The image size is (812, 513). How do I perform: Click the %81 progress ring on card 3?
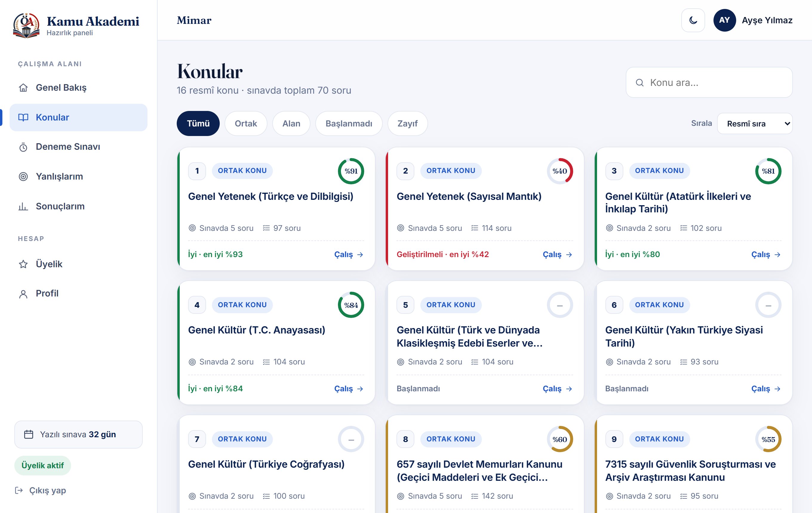pyautogui.click(x=768, y=171)
